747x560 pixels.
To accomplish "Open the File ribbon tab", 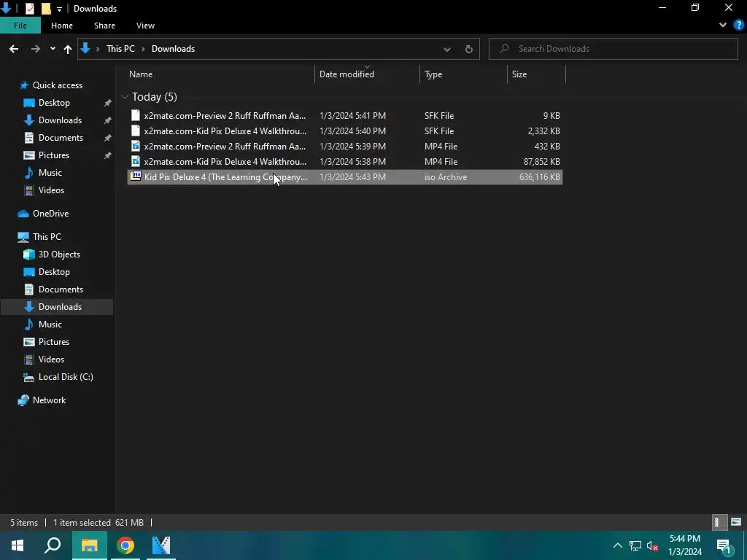I will click(20, 26).
